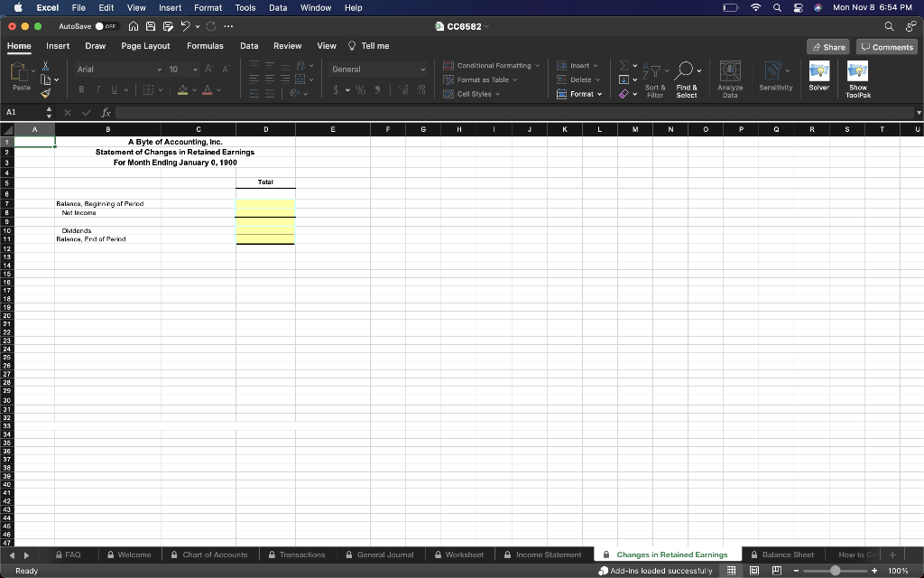Open the font size dropdown

point(194,69)
